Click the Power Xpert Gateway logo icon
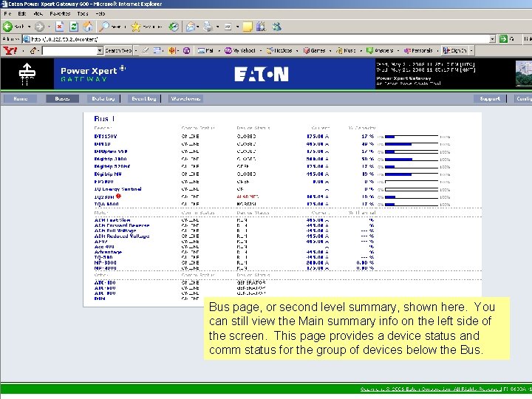Image resolution: width=532 pixels, height=399 pixels. pos(27,74)
